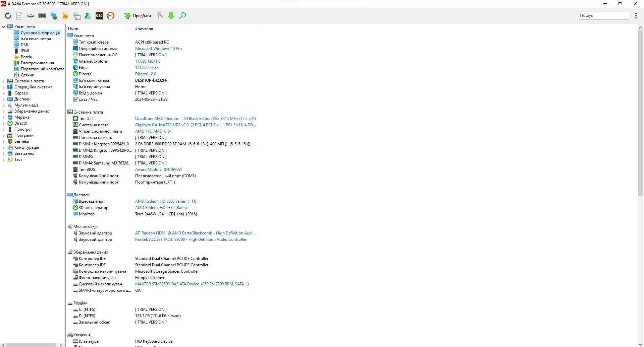Click the memory module benchmark icon
This screenshot has height=347, width=644.
tap(42, 16)
